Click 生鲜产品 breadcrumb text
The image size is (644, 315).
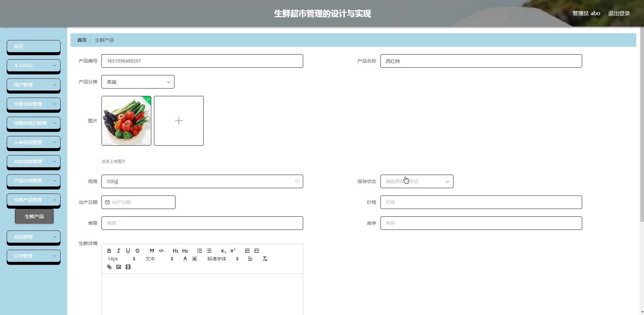click(x=105, y=40)
